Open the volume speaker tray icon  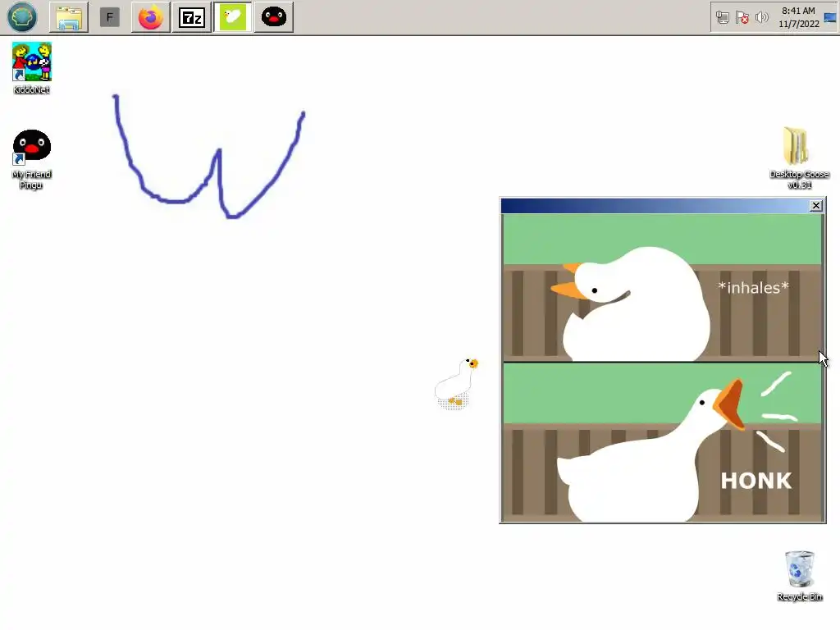click(x=761, y=18)
